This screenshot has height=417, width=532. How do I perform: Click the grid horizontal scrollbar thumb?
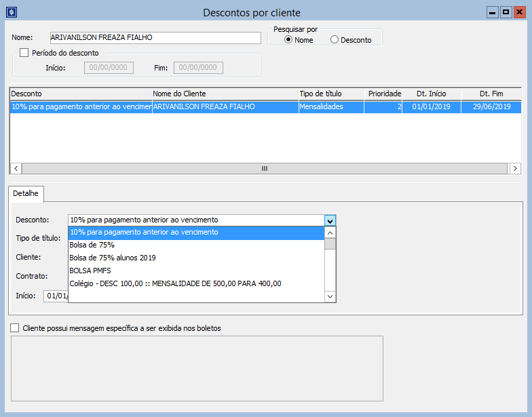coord(265,169)
